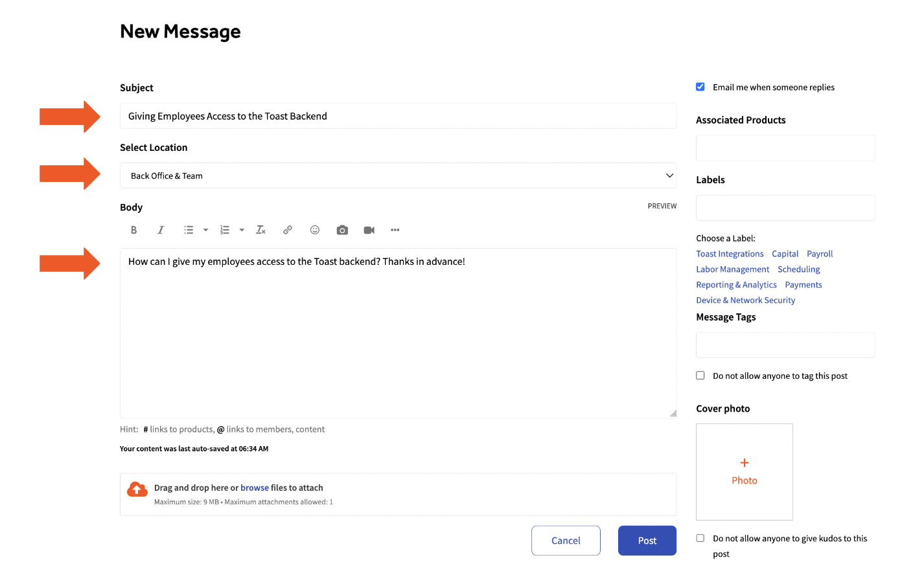This screenshot has width=924, height=584.
Task: Add a cover photo thumbnail
Action: [x=744, y=471]
